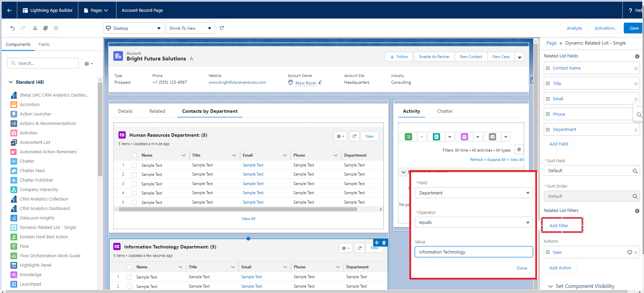Click info icon beside Related List Filters
The image size is (644, 293).
(637, 211)
